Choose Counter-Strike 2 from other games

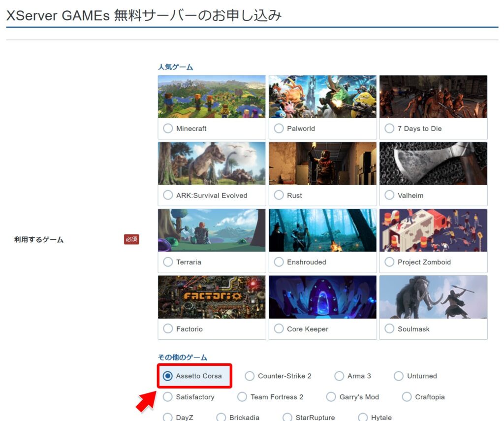(x=250, y=376)
